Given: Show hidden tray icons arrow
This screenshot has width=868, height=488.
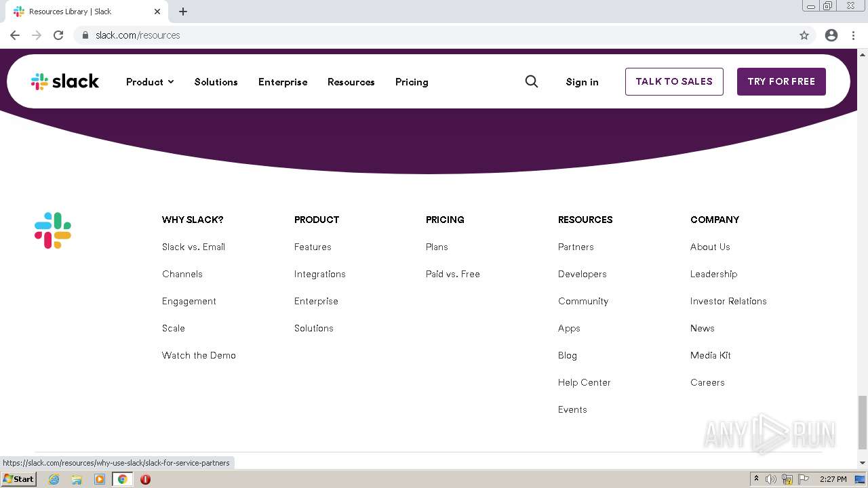Looking at the screenshot, I should [x=756, y=479].
